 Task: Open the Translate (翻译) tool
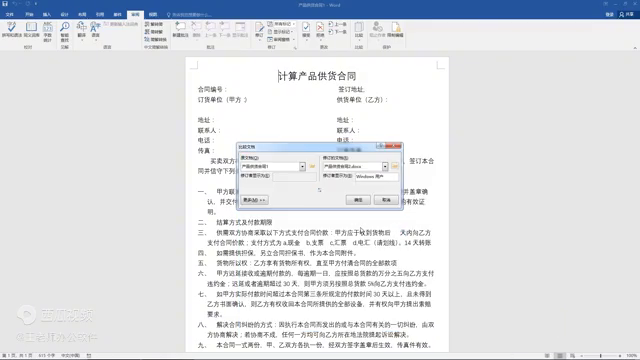[82, 30]
